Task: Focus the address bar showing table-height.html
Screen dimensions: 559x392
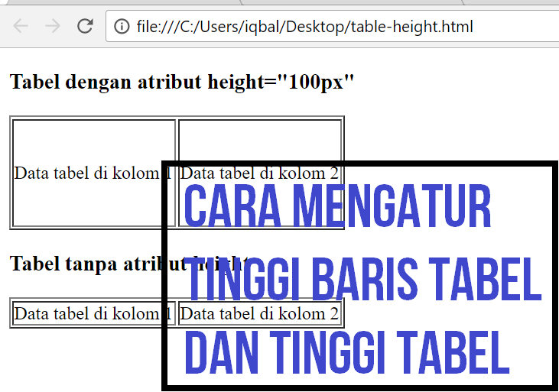Action: [x=332, y=27]
